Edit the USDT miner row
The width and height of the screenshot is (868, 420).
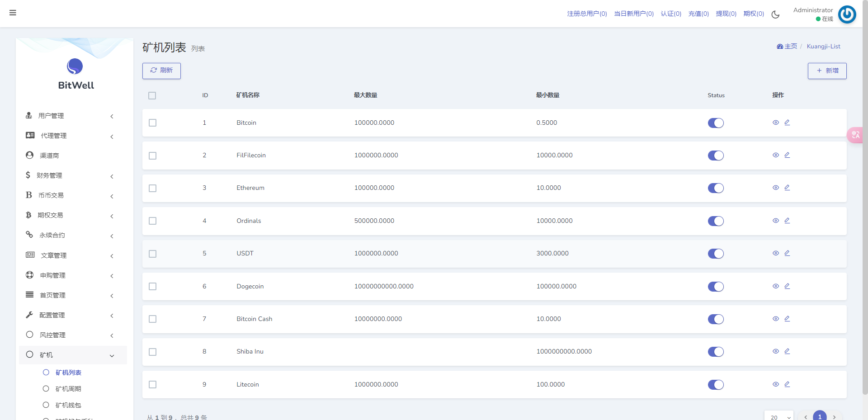click(x=787, y=253)
